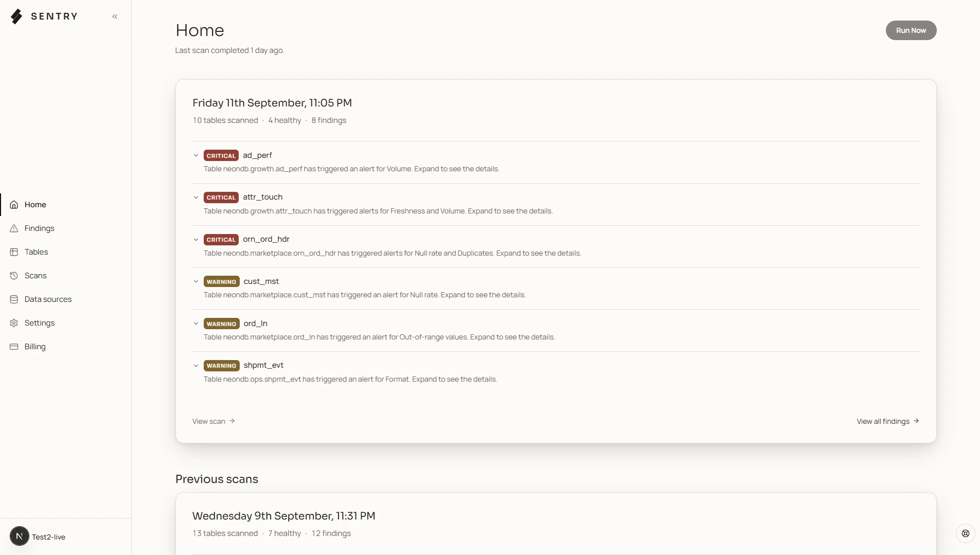The height and width of the screenshot is (555, 980).
Task: Open the Settings page
Action: coord(65,323)
